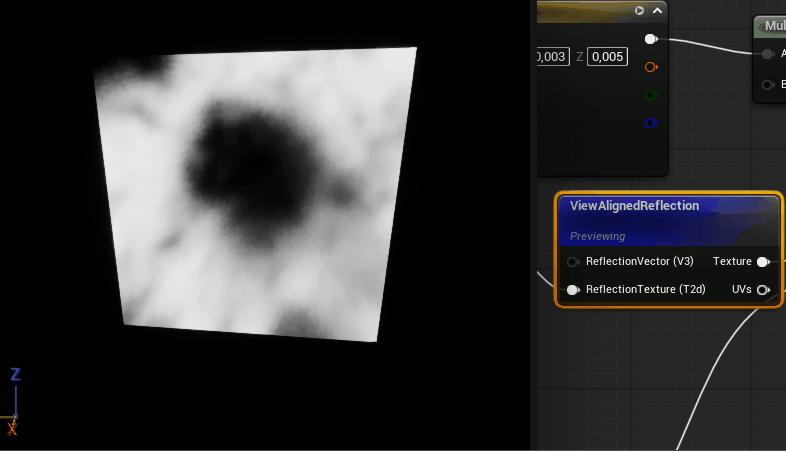Viewport: 786px width, 451px height.
Task: Click the Z axis of viewport gizmo
Action: click(x=16, y=376)
